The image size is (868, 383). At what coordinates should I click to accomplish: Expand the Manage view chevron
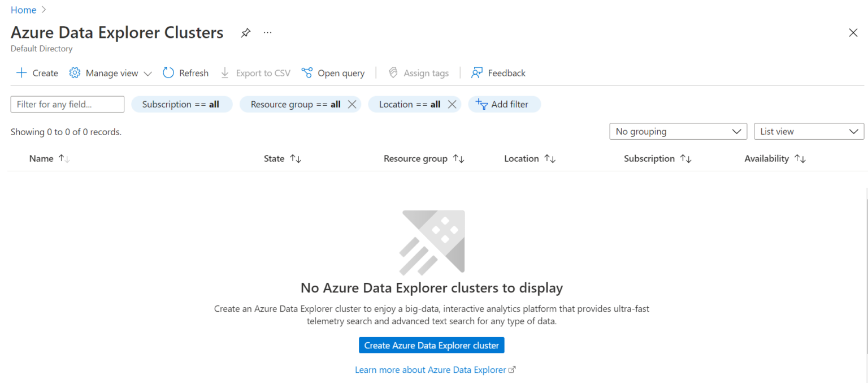tap(147, 73)
